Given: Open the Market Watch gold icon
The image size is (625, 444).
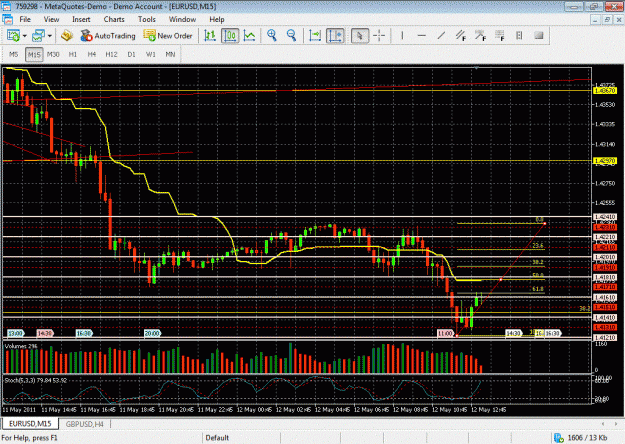Looking at the screenshot, I should click(67, 36).
